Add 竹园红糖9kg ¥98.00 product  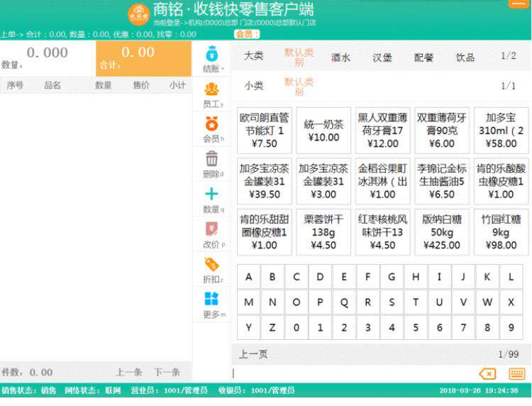[501, 232]
